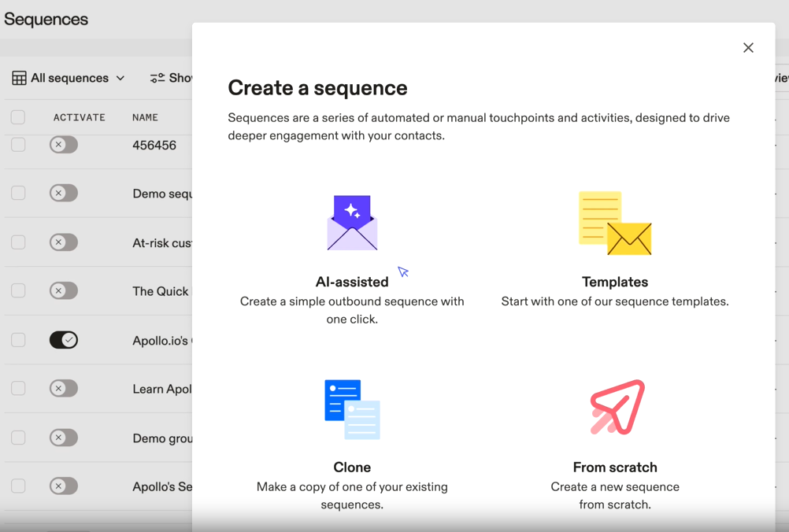Activate the Demo sequ toggle
This screenshot has height=532, width=789.
click(x=64, y=193)
